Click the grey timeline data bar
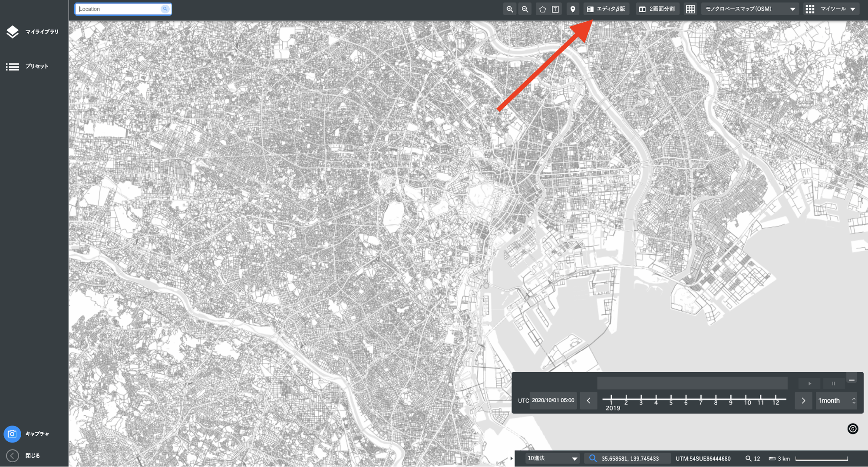Image resolution: width=868 pixels, height=467 pixels. 693,383
